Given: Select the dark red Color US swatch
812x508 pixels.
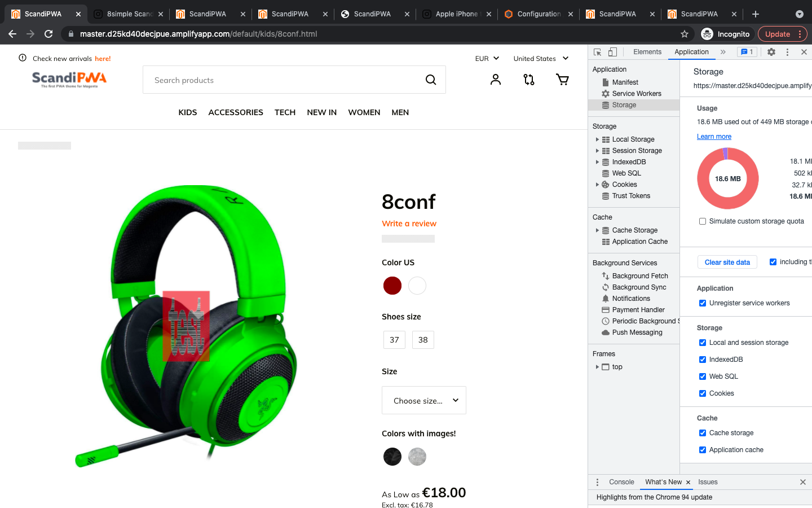Looking at the screenshot, I should point(392,286).
